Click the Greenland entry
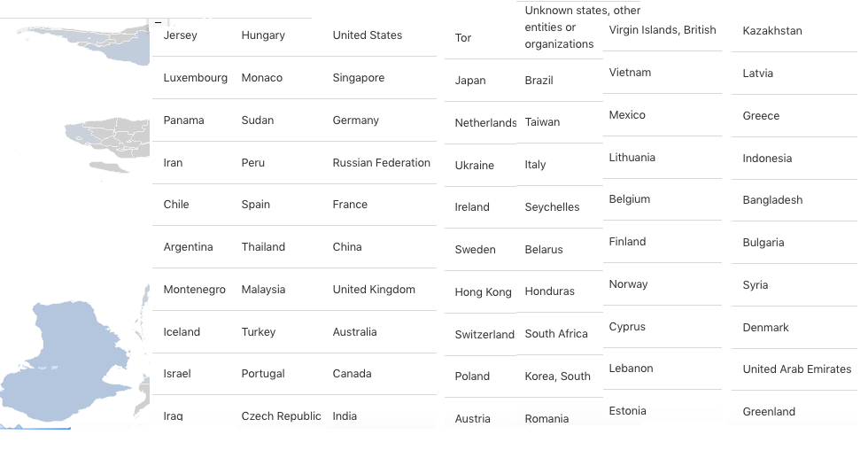The image size is (868, 458). pyautogui.click(x=769, y=412)
